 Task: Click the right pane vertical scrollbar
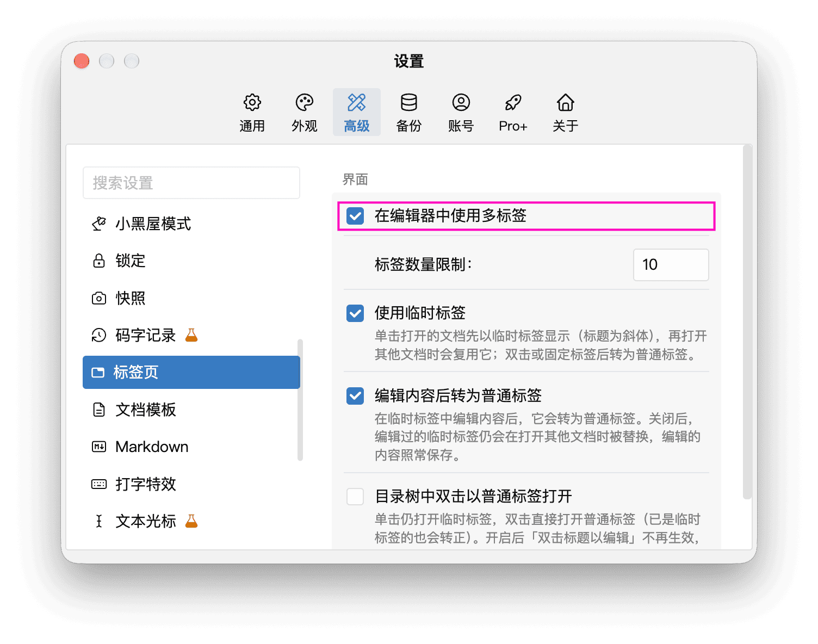click(x=747, y=322)
